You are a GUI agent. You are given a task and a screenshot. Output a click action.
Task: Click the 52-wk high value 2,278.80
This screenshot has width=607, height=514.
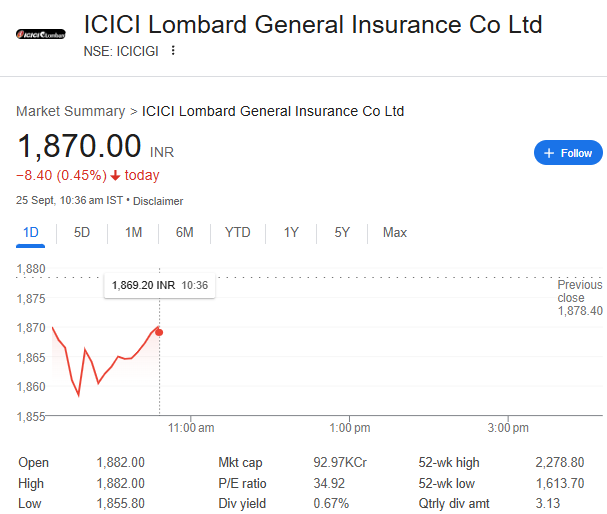coord(559,463)
